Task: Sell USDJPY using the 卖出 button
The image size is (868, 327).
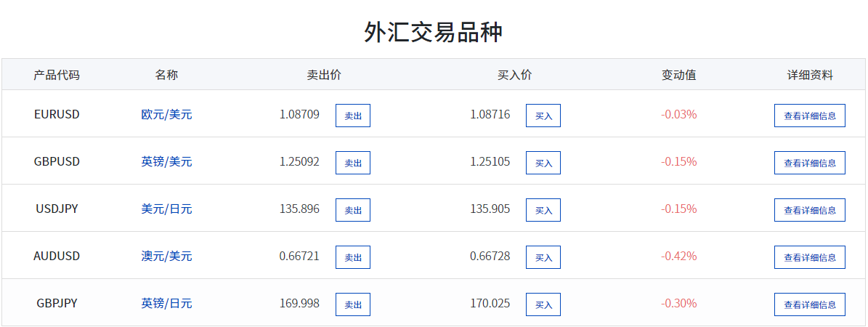Action: 353,210
